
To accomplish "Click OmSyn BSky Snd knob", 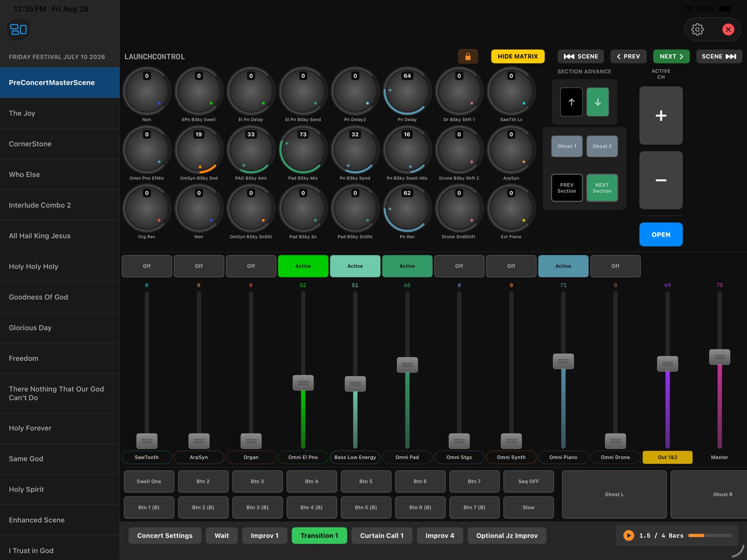I will [199, 150].
